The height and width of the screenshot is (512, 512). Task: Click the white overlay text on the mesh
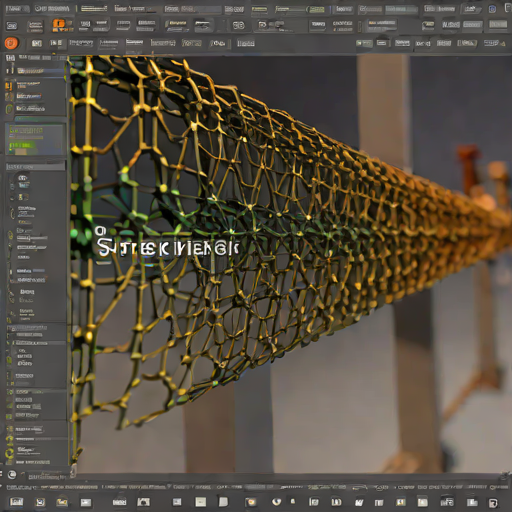(168, 247)
